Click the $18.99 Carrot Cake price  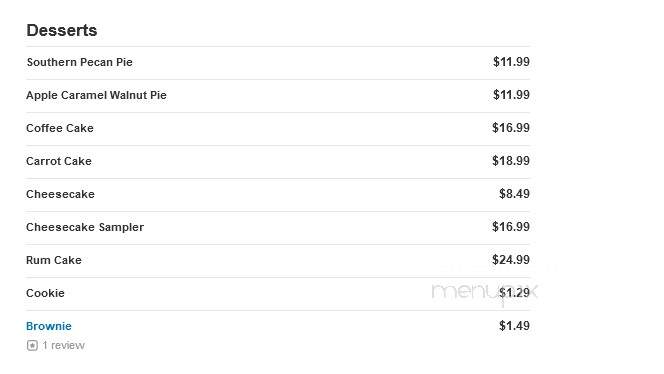pyautogui.click(x=511, y=161)
